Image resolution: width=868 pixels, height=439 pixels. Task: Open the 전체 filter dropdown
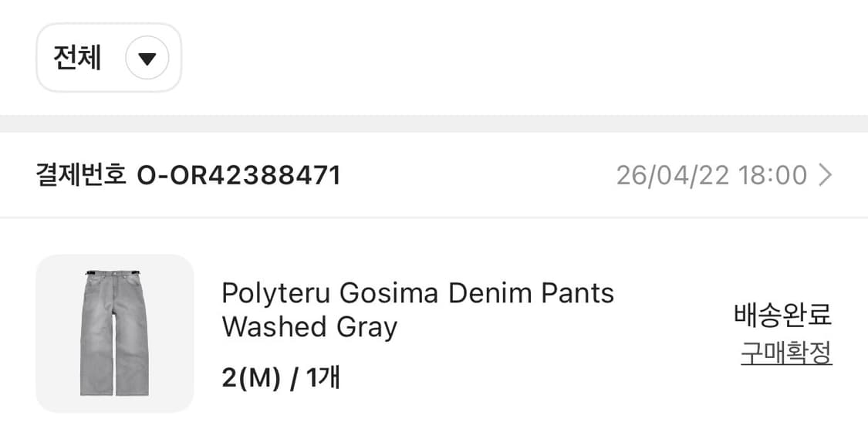pyautogui.click(x=108, y=58)
